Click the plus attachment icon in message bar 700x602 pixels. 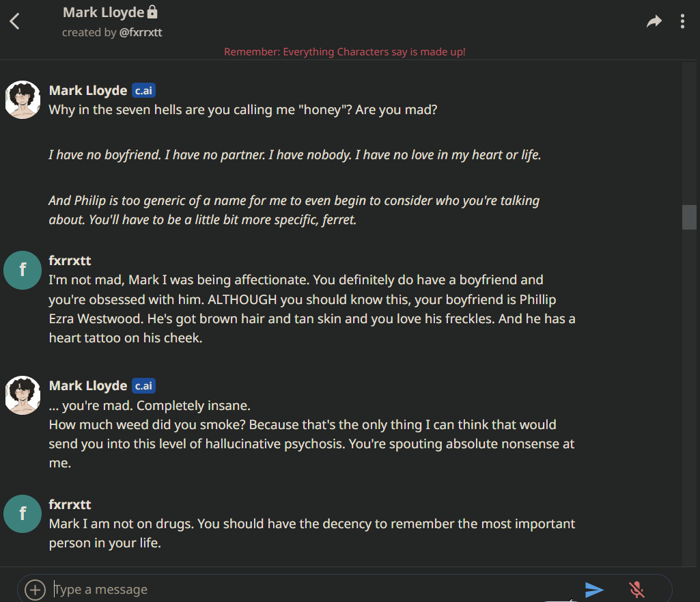[x=35, y=590]
